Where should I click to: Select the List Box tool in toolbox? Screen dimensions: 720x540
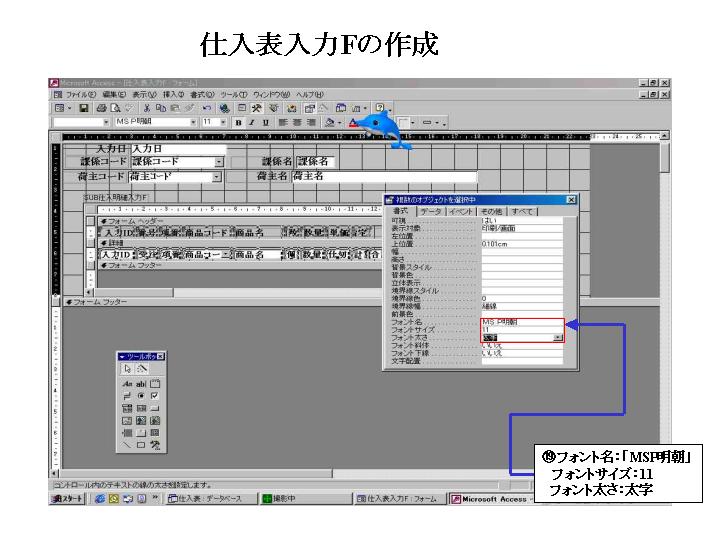[141, 408]
